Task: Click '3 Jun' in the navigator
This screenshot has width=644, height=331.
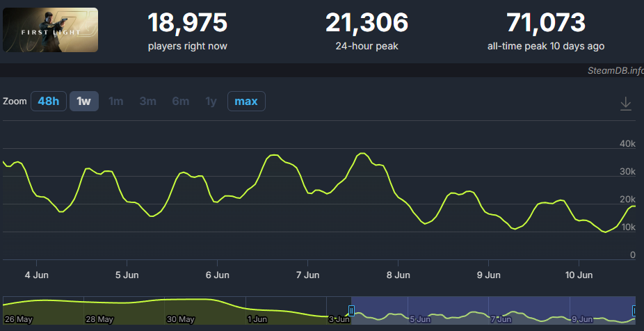Action: coord(339,319)
